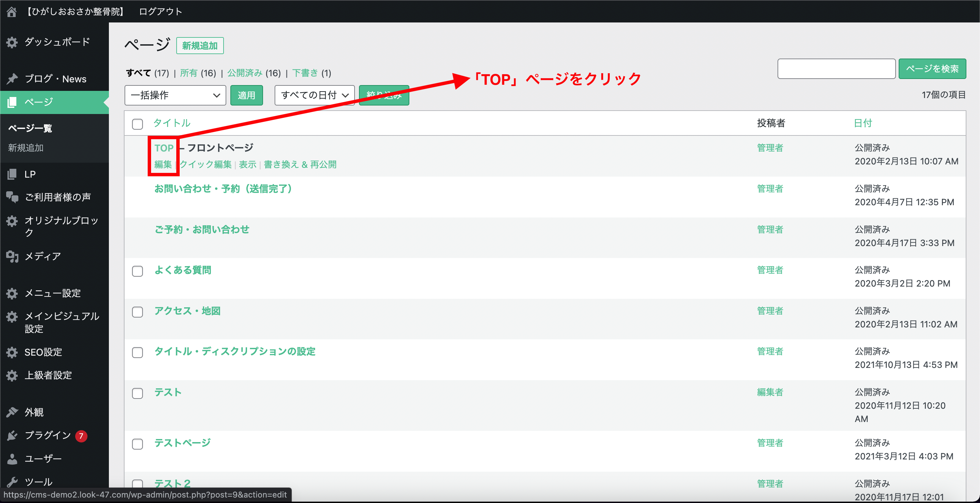Image resolution: width=980 pixels, height=503 pixels.
Task: Open Dashboard via its gear icon
Action: (12, 42)
